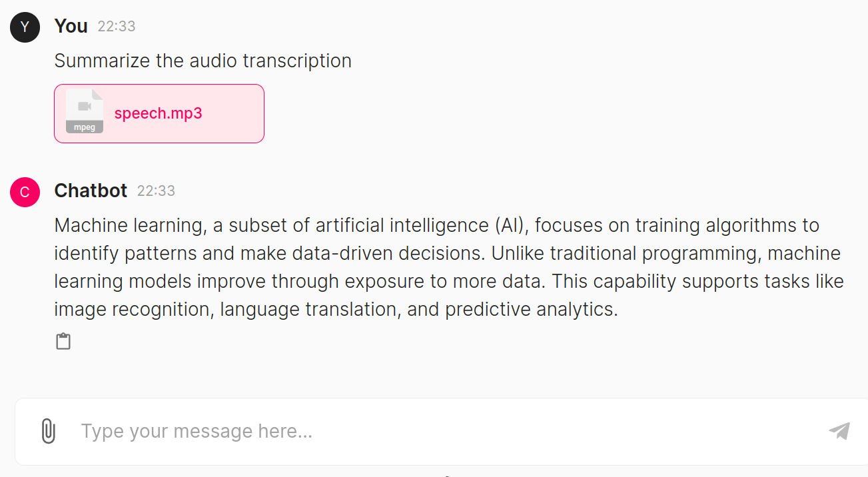Viewport: 868px width, 477px height.
Task: Attach a file using the paperclip icon
Action: (x=48, y=431)
